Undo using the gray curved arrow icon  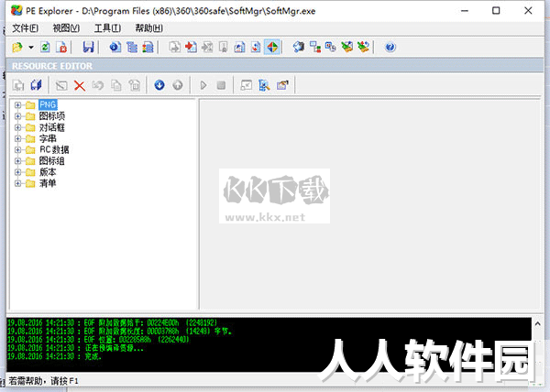[x=98, y=85]
